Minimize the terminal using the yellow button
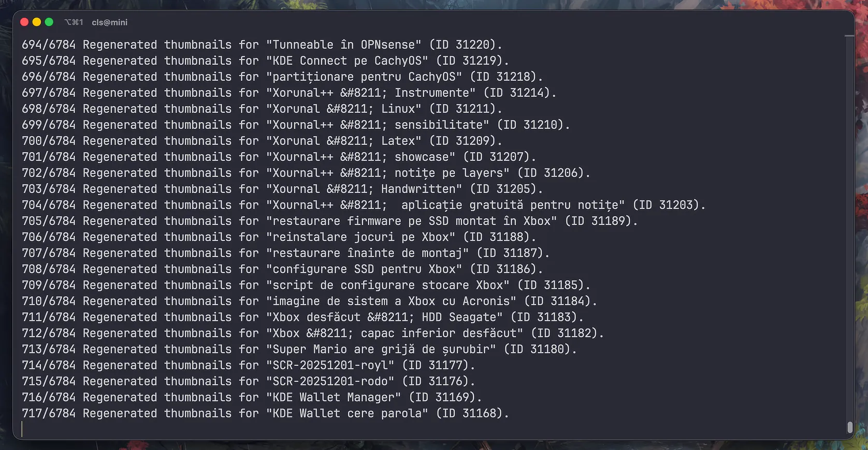The image size is (868, 450). click(37, 22)
